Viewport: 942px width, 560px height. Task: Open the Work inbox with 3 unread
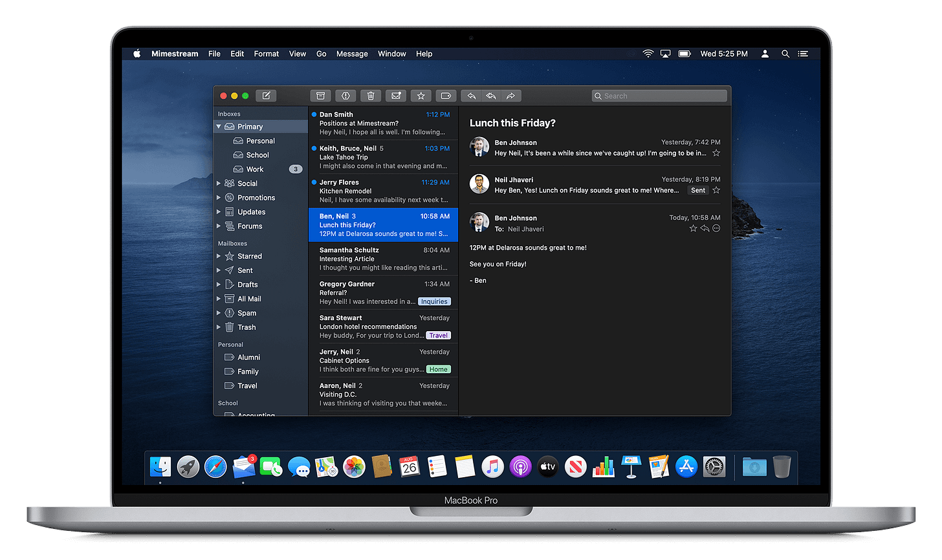(261, 169)
